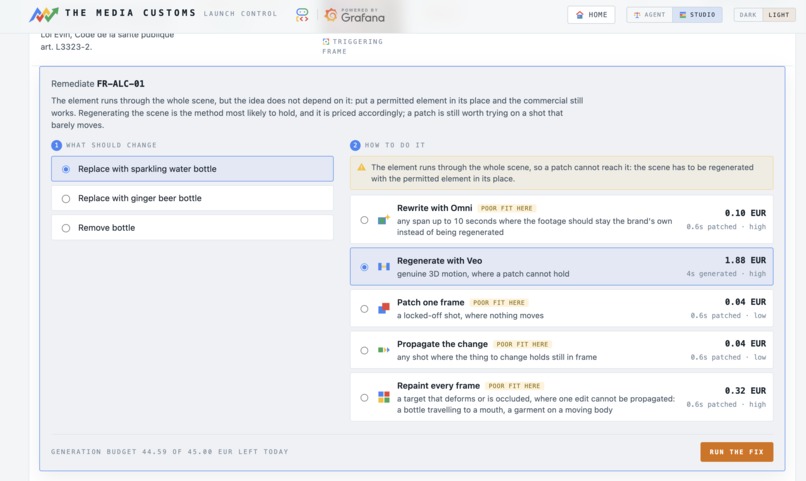Click the What Should Change step label
This screenshot has width=806, height=481.
[x=111, y=145]
